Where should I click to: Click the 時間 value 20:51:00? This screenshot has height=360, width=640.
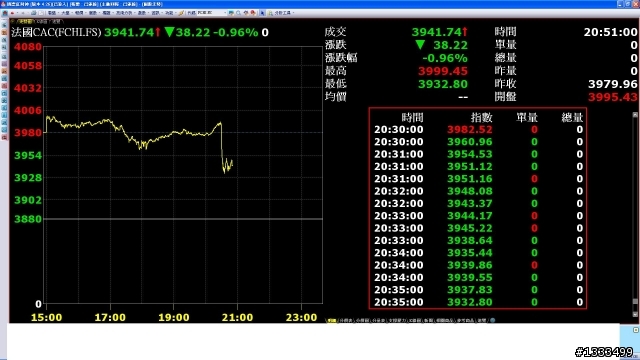point(610,32)
